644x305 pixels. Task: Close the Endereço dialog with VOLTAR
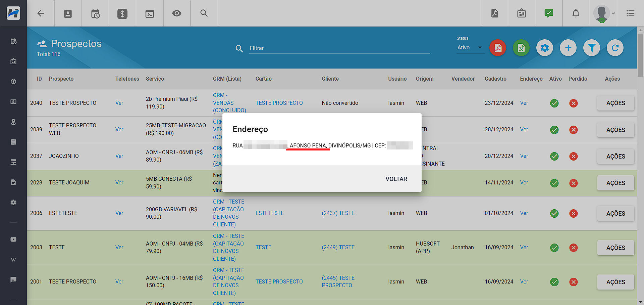coord(396,179)
